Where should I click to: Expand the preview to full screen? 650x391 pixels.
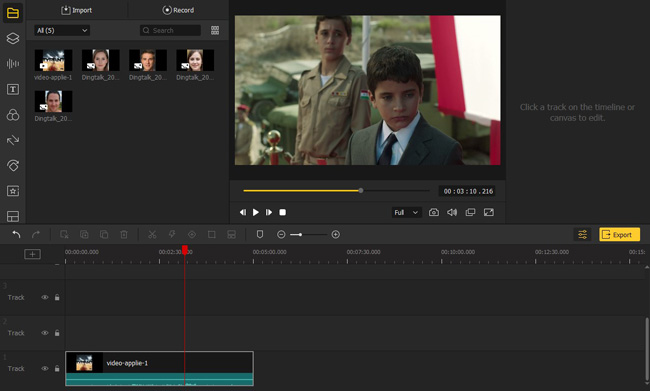[x=489, y=212]
